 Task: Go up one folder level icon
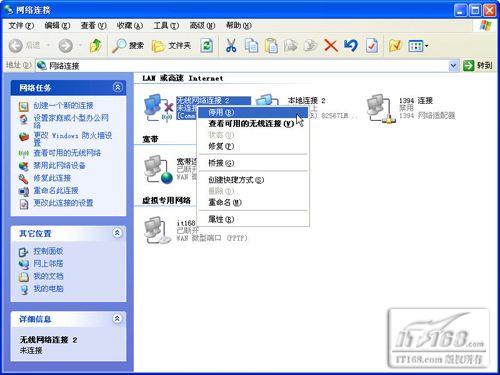click(96, 45)
